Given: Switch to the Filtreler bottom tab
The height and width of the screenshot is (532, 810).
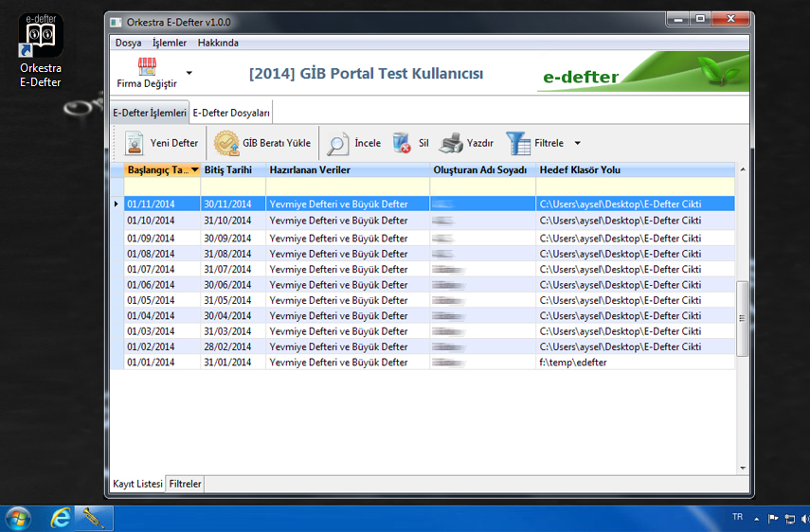Looking at the screenshot, I should (x=185, y=484).
